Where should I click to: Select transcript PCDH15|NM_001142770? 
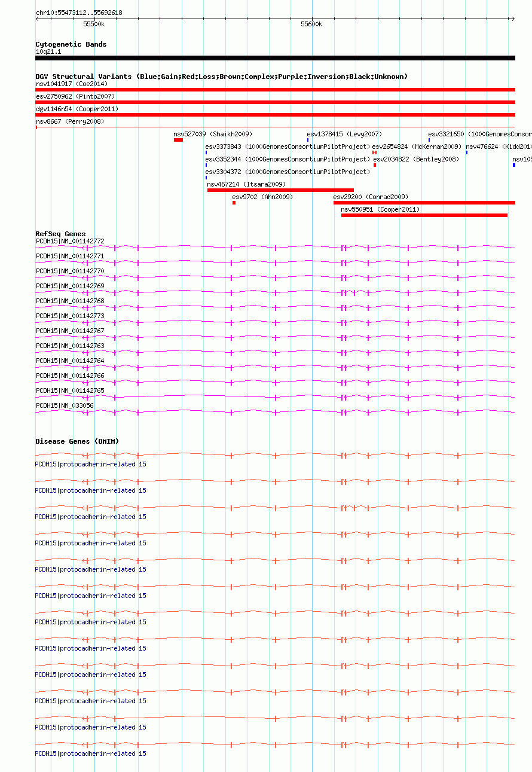[70, 271]
